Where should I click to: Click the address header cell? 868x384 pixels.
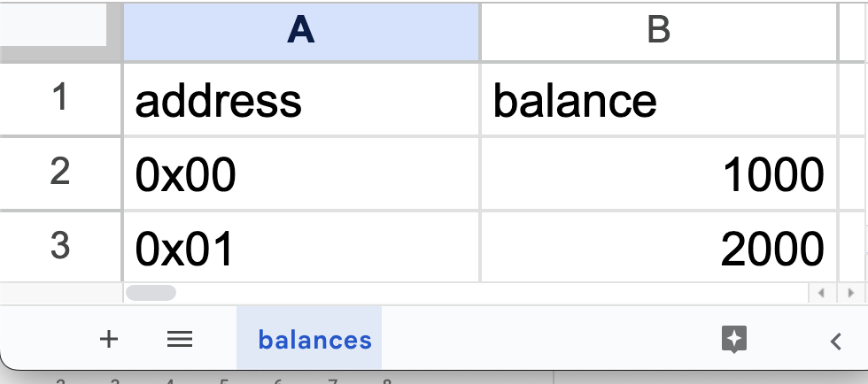tap(301, 100)
